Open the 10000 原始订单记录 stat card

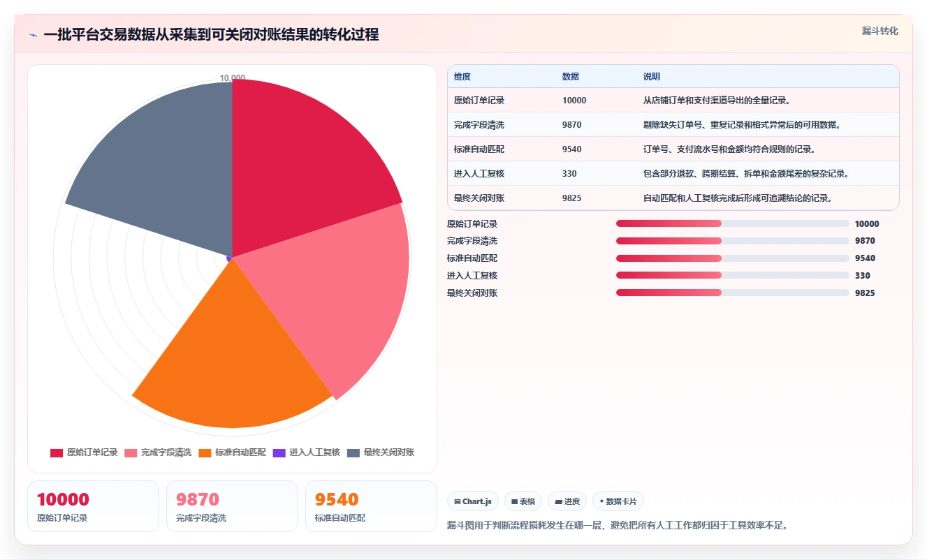point(93,506)
